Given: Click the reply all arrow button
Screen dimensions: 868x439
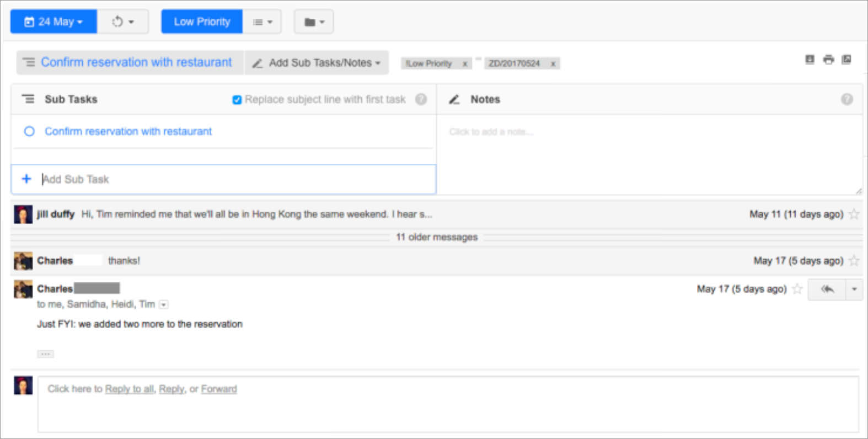Looking at the screenshot, I should coord(827,289).
